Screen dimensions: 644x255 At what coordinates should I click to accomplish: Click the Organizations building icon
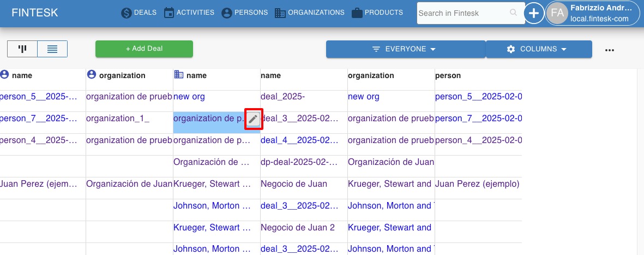280,13
